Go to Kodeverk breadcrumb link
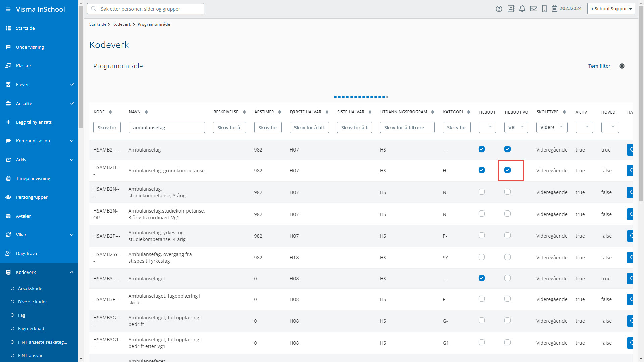 point(122,24)
